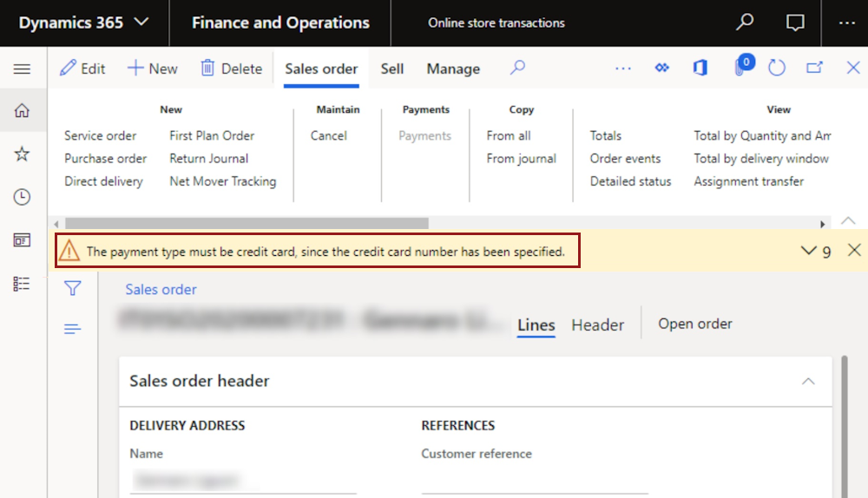
Task: Click Assignment transfer
Action: (x=748, y=181)
